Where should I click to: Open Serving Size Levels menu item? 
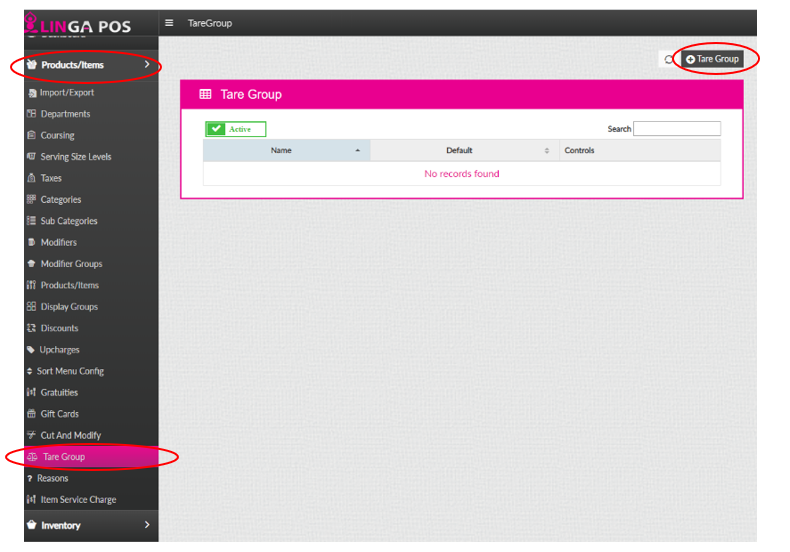91,157
